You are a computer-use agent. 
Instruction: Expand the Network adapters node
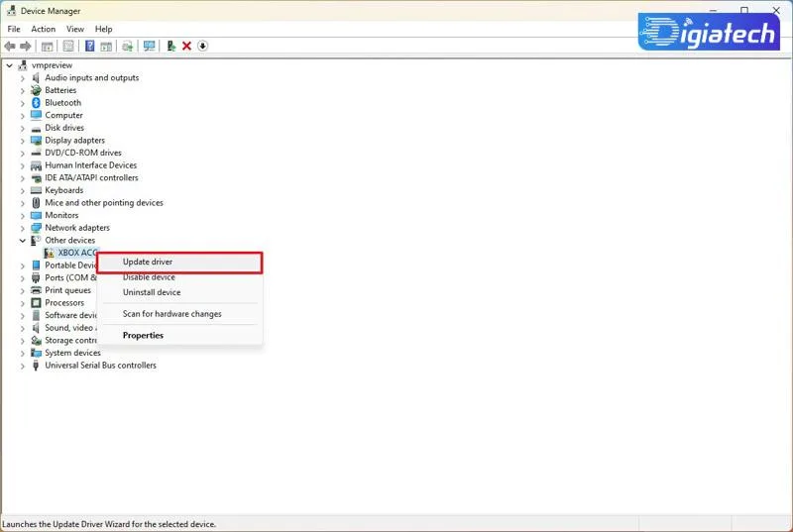(x=22, y=229)
